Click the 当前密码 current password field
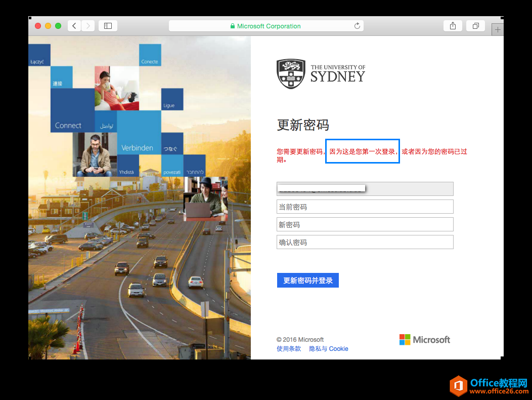Viewport: 532px width, 400px height. click(365, 207)
